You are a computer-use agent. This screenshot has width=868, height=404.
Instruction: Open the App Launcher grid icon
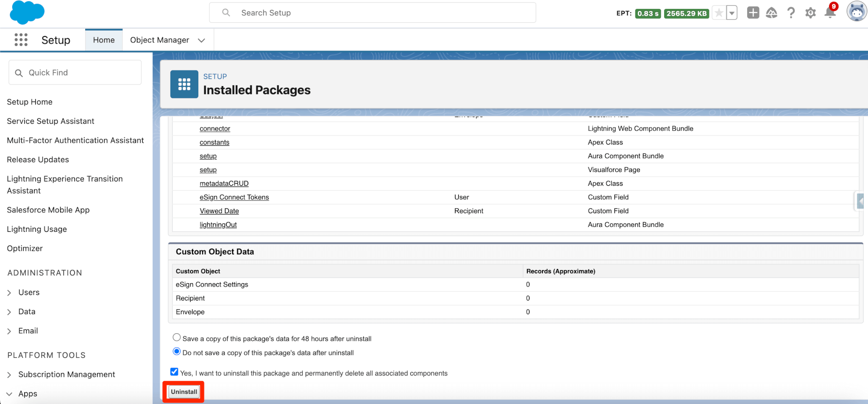click(21, 40)
